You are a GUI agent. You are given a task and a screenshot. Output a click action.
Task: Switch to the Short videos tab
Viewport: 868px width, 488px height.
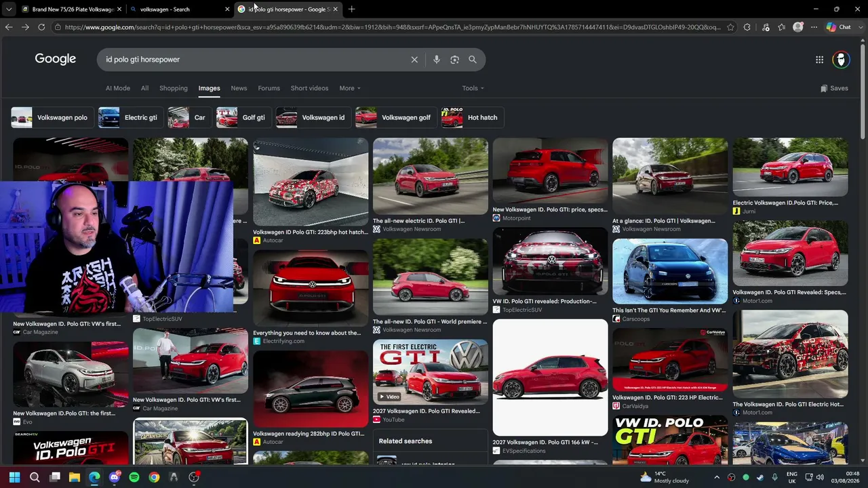(309, 88)
